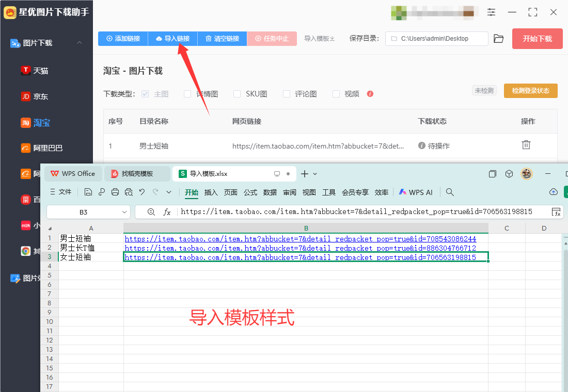Screen dimensions: 568x392
Task: Click the WPS print preview icon
Action: tap(129, 192)
